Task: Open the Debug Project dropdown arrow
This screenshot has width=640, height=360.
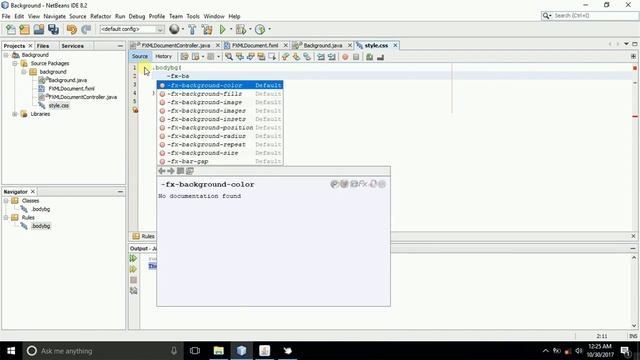Action: [x=250, y=29]
